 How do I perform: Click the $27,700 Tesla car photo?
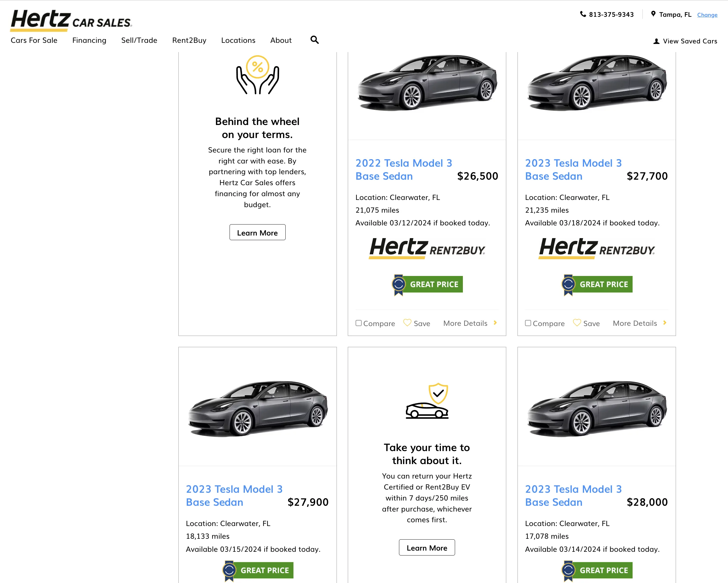point(597,82)
